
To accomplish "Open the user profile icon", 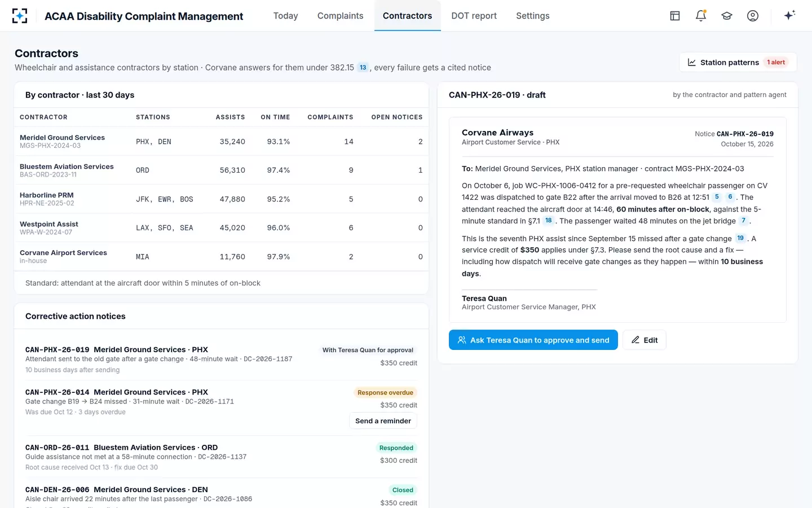I will click(x=753, y=16).
